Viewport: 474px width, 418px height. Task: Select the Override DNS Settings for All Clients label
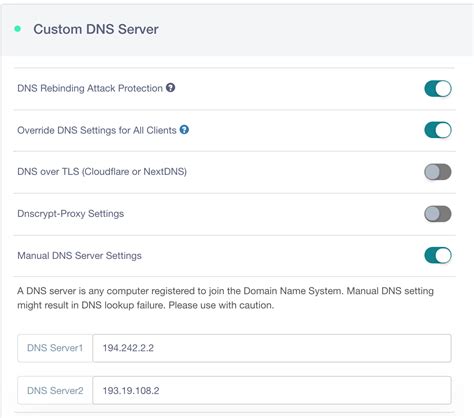coord(97,130)
